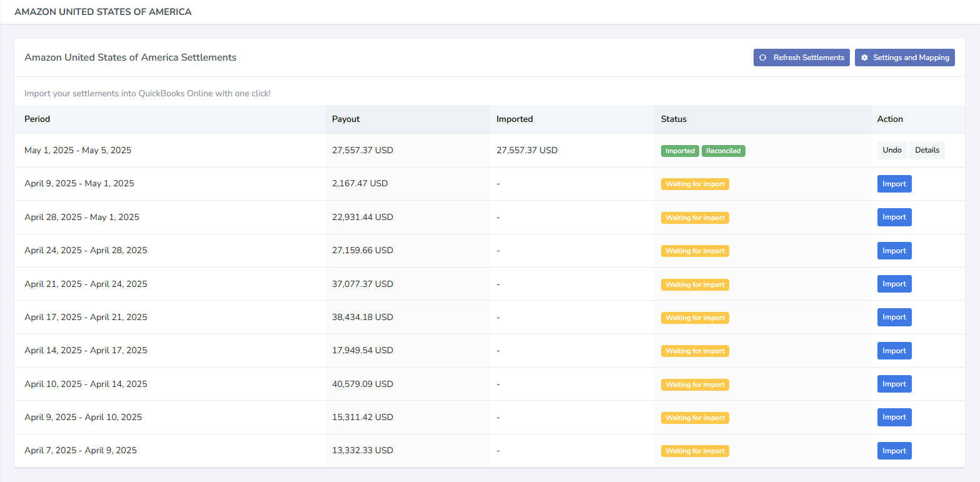Click Waiting for import badge for 2,167.47 USD
Viewport: 980px width, 482px height.
pyautogui.click(x=695, y=184)
